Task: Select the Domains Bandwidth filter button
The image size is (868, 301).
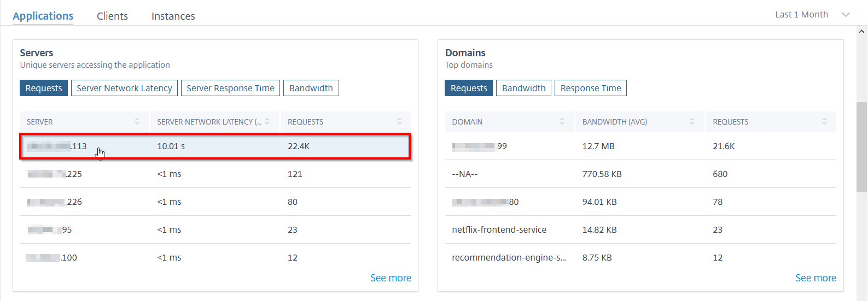Action: [523, 88]
